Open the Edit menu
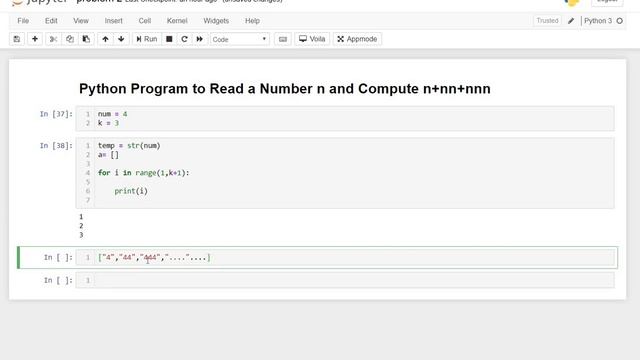Screen dimensions: 640x360 [51, 21]
